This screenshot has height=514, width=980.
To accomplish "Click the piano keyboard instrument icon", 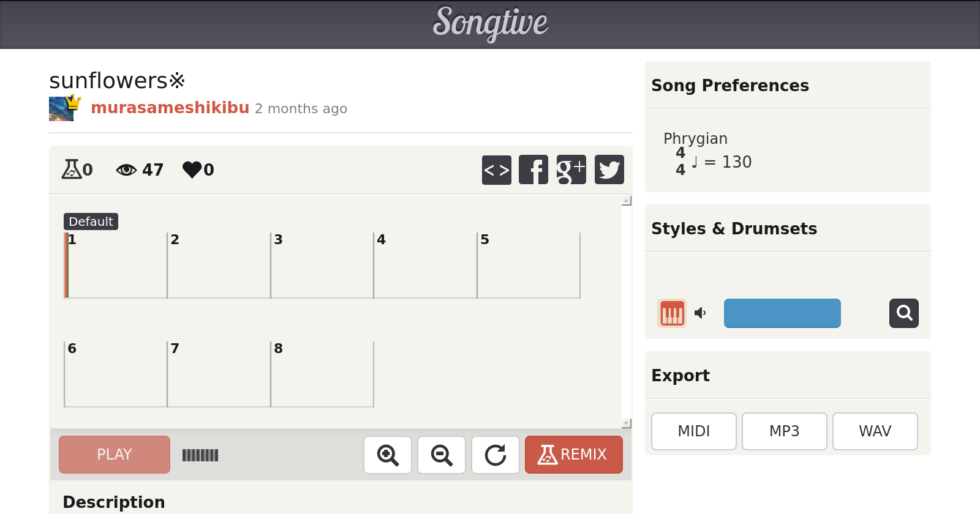I will tap(672, 313).
